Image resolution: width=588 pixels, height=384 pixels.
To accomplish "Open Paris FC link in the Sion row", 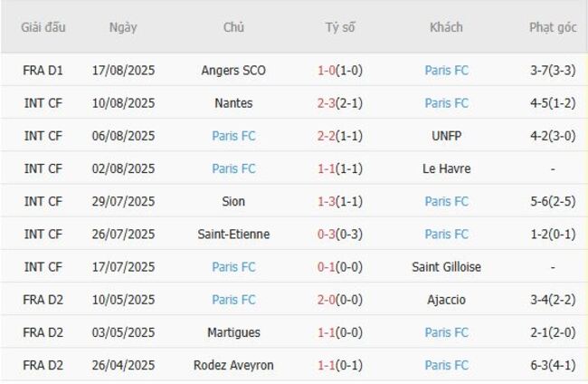I will [x=446, y=201].
